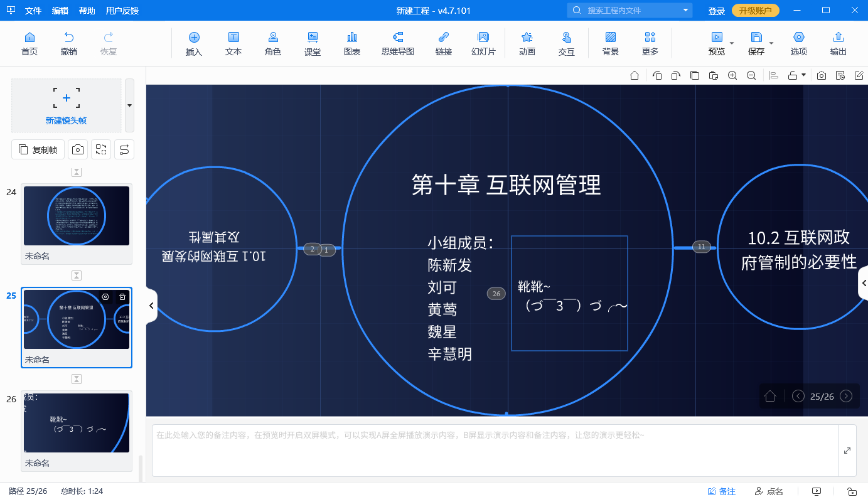Open the search box dropdown arrow
This screenshot has width=868, height=497.
click(x=685, y=11)
